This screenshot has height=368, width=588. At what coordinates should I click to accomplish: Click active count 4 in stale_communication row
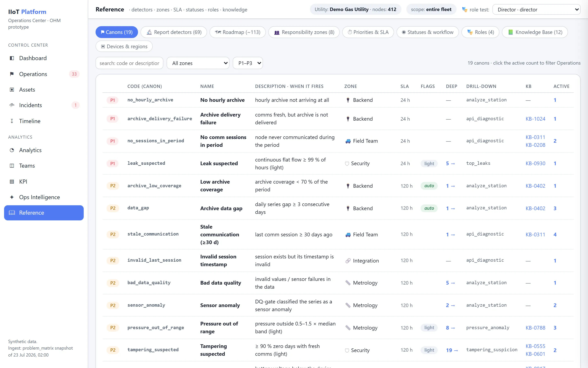pos(555,235)
